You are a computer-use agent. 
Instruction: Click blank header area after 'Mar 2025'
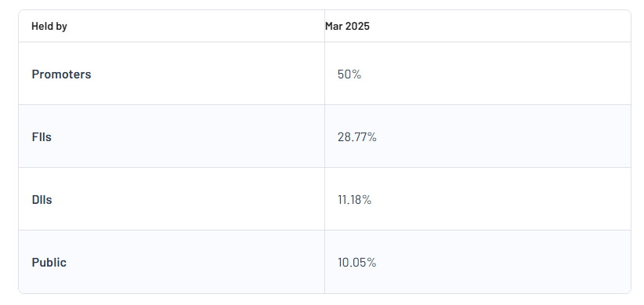pyautogui.click(x=501, y=27)
